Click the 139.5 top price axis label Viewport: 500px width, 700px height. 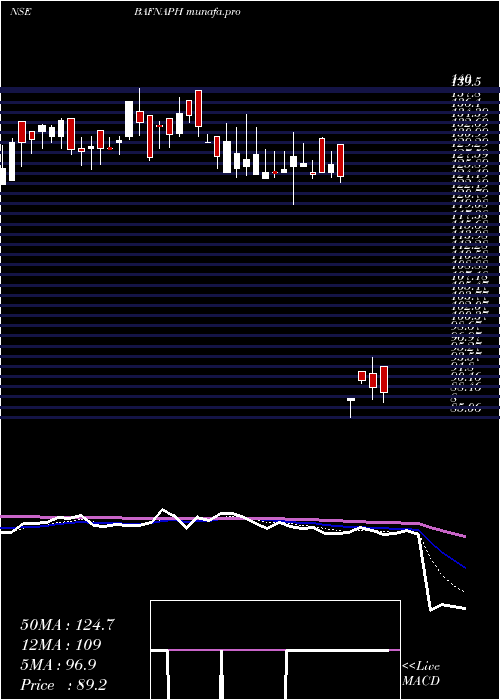(x=466, y=81)
